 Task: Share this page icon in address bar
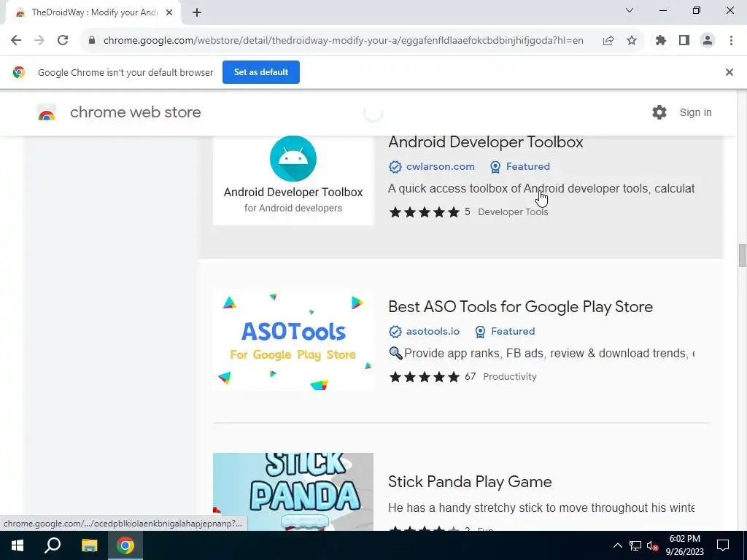coord(608,41)
